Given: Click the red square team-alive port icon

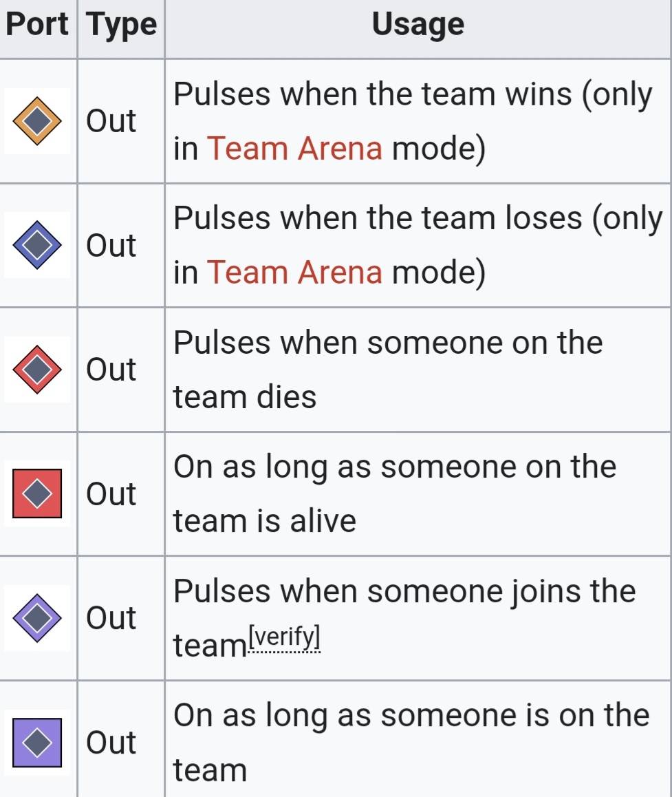Looking at the screenshot, I should pos(37,493).
